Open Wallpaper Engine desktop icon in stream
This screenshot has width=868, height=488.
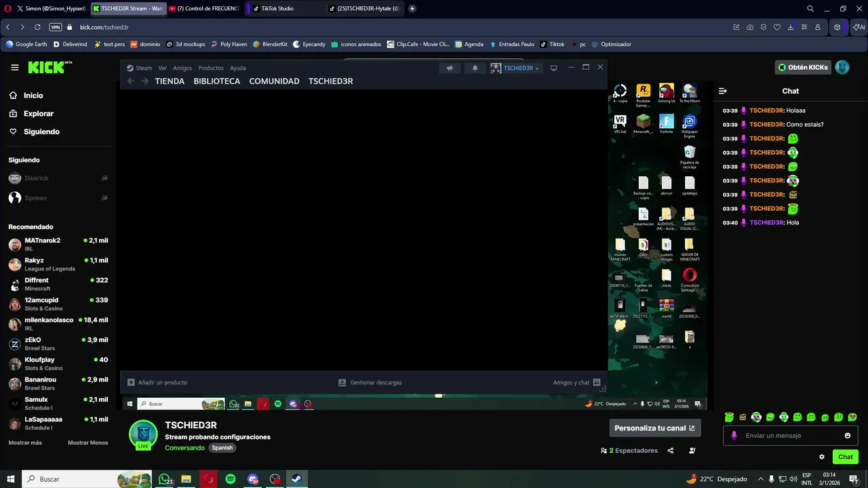[690, 125]
